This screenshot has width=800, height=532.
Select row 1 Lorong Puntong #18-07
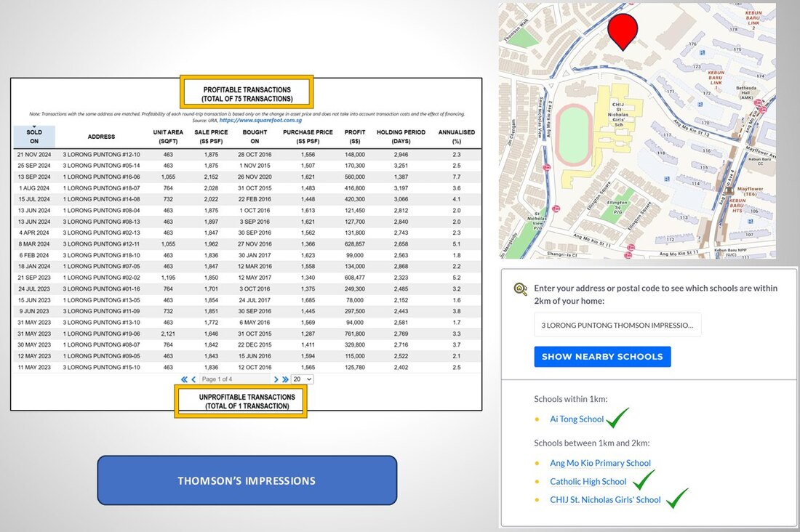(x=247, y=188)
